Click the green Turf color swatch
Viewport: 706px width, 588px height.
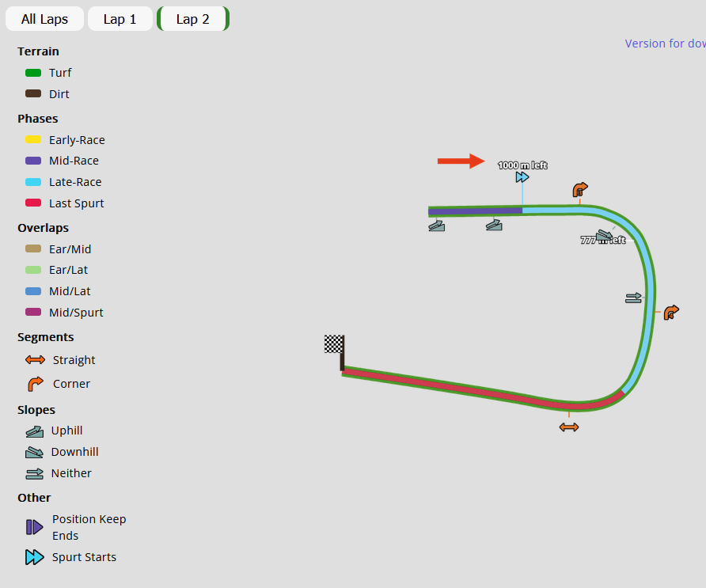pyautogui.click(x=33, y=73)
